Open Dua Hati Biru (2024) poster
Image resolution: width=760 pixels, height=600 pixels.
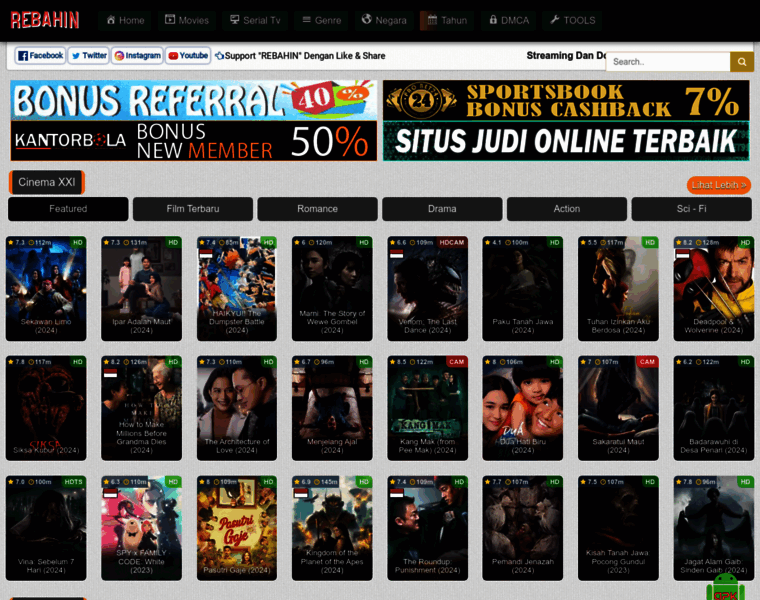point(522,409)
